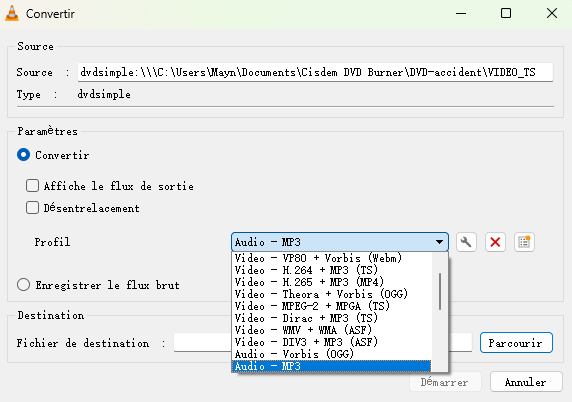Toggle the Désentrelacement checkbox
Image resolution: width=572 pixels, height=402 pixels.
coord(32,208)
